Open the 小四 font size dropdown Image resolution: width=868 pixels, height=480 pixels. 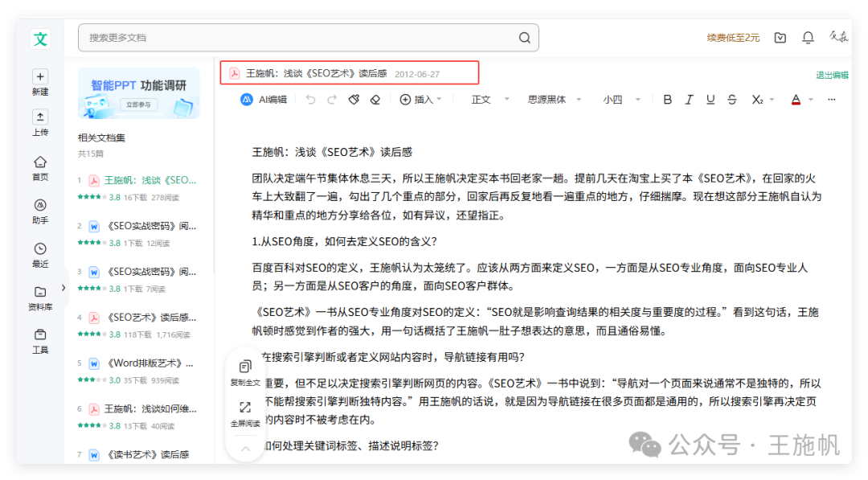(619, 99)
